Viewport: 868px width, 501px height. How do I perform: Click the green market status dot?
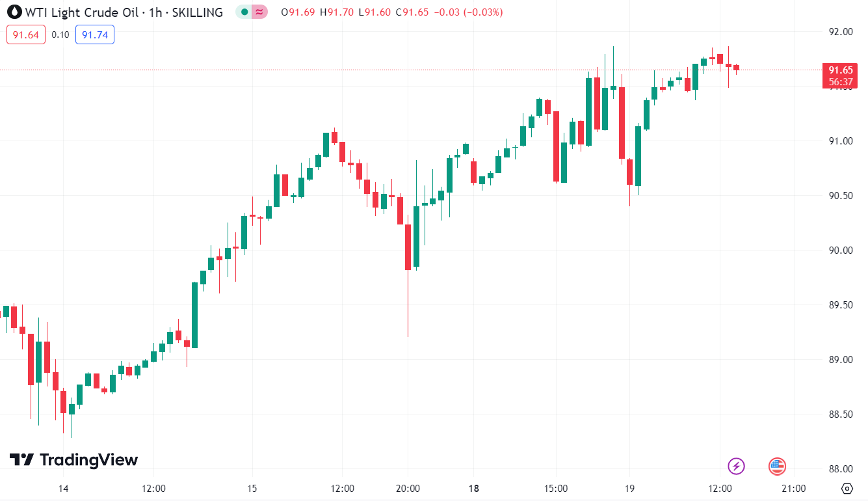click(x=244, y=12)
